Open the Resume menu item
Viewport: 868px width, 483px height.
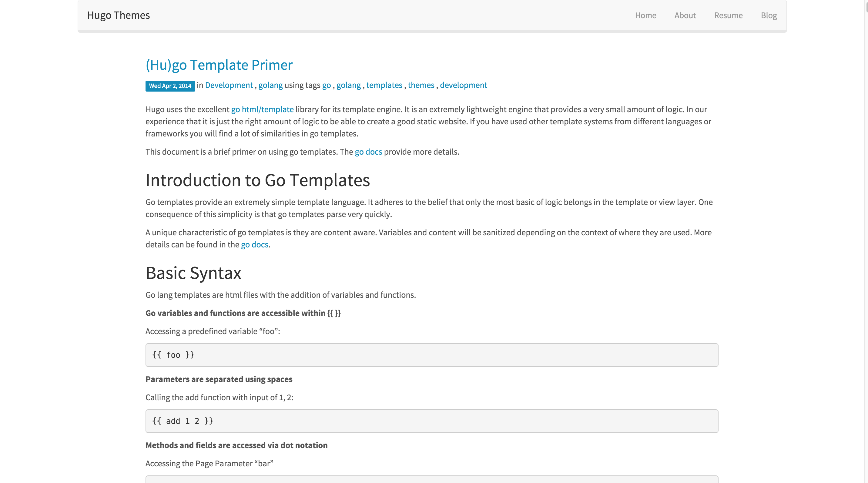tap(728, 15)
